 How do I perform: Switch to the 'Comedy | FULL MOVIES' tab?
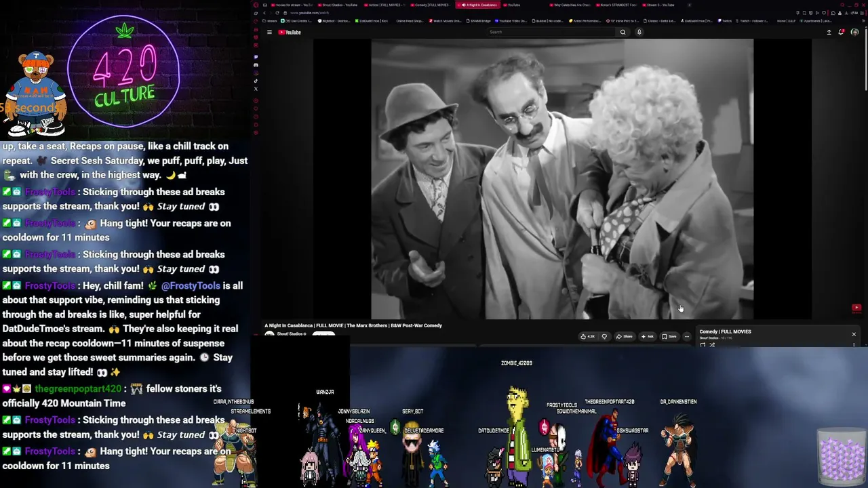pyautogui.click(x=432, y=5)
